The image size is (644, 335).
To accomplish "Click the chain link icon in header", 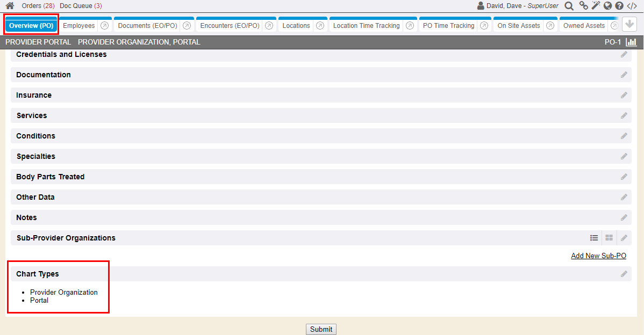I will click(x=583, y=6).
